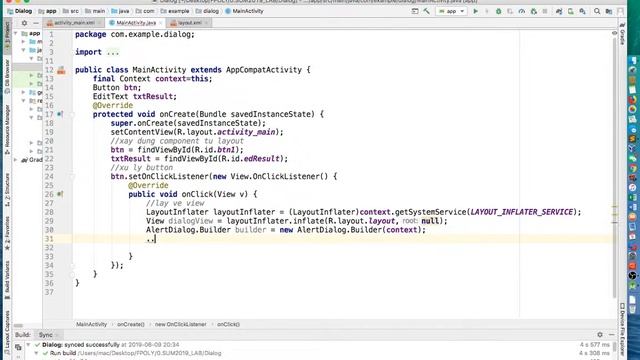Open the Device File Explorer tool window
Screen dimensions: 640x360
click(622, 330)
